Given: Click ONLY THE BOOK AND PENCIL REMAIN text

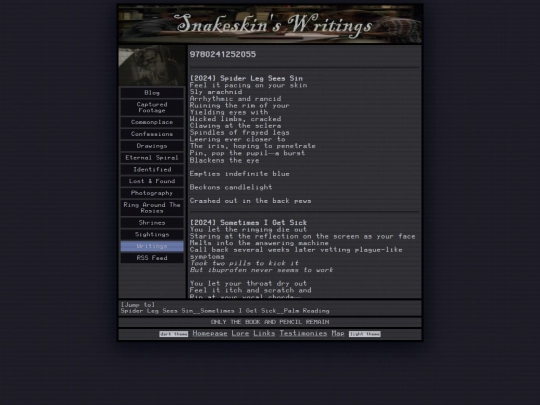Looking at the screenshot, I should (x=270, y=322).
